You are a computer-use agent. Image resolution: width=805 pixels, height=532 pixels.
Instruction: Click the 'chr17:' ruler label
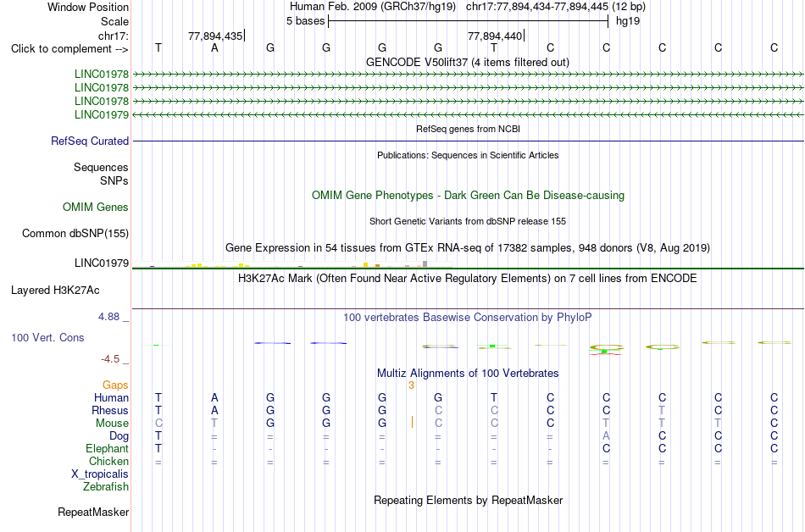pyautogui.click(x=113, y=36)
